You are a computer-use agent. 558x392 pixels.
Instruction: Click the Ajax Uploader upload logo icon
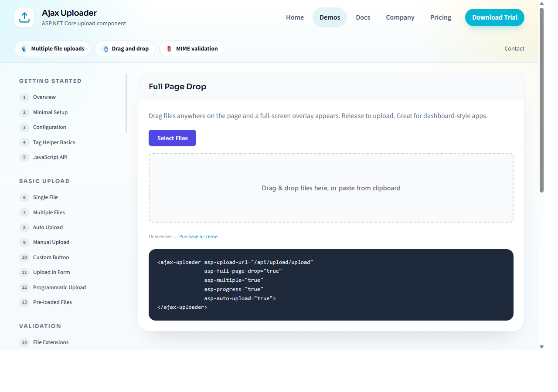(24, 17)
